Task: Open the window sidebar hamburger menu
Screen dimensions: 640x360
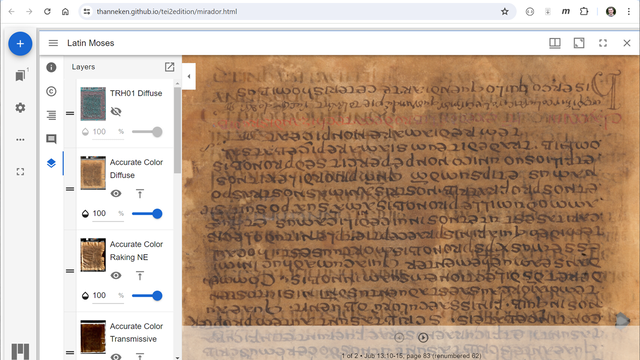Action: [x=53, y=43]
